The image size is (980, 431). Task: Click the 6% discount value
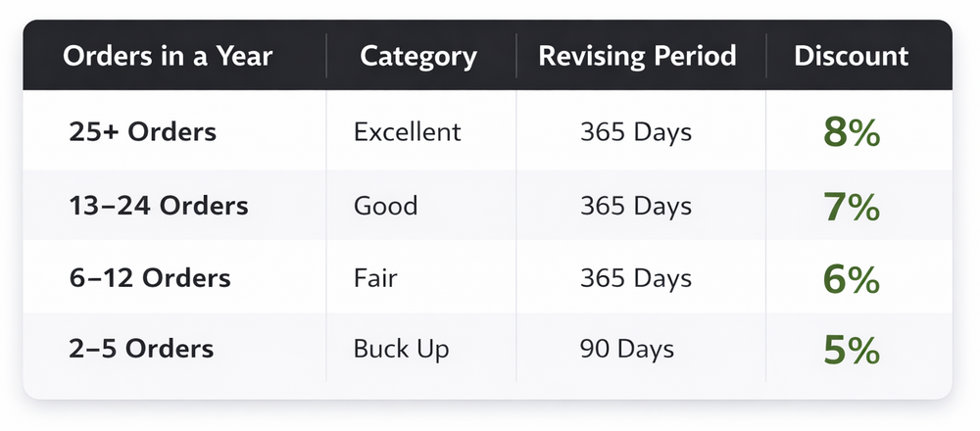pos(851,279)
